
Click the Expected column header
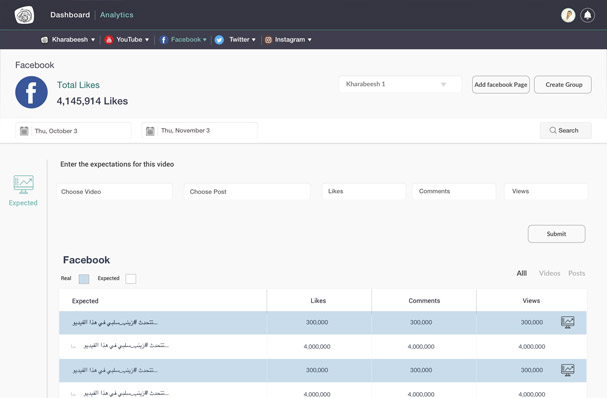pos(85,301)
